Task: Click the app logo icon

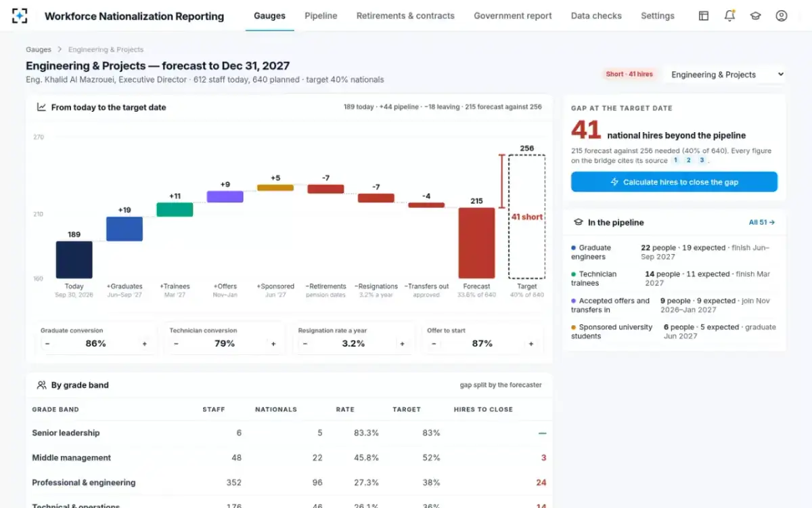Action: (x=20, y=16)
